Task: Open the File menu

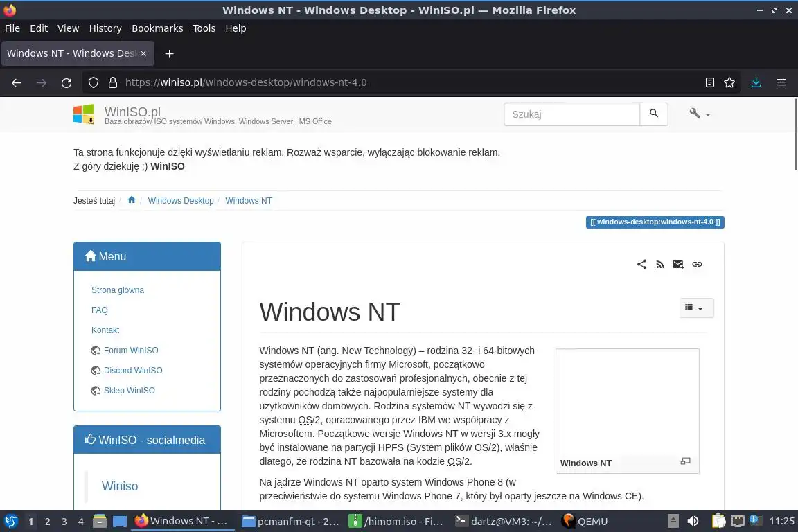Action: [12, 28]
